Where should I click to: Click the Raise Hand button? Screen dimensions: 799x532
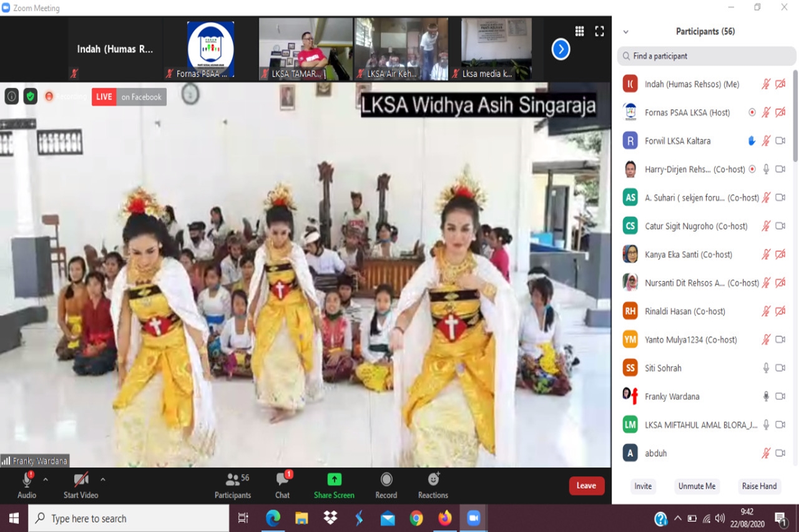(759, 486)
